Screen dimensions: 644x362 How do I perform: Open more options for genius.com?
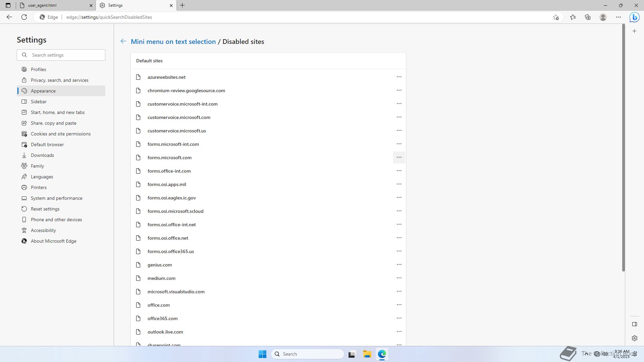tap(399, 264)
